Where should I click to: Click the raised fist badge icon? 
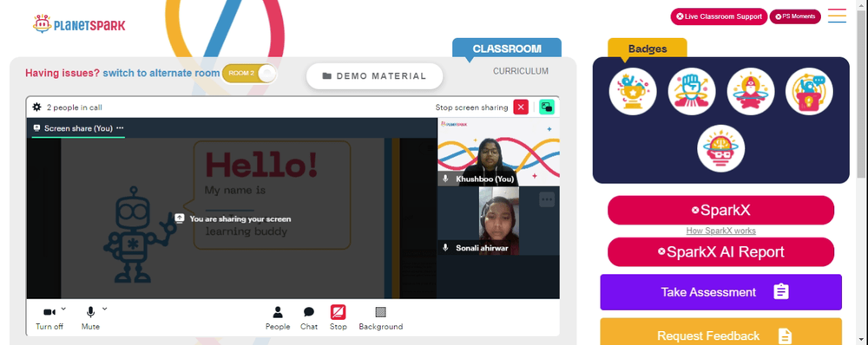(692, 91)
